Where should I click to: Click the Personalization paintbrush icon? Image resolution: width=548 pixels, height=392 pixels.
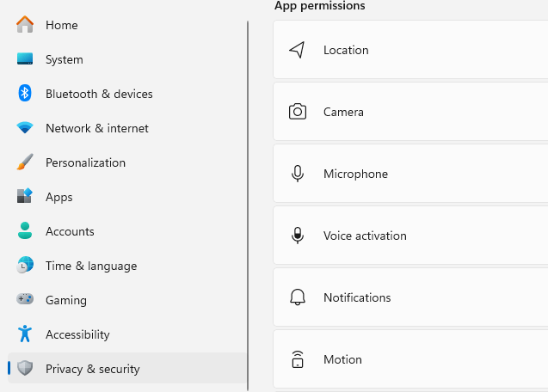25,162
